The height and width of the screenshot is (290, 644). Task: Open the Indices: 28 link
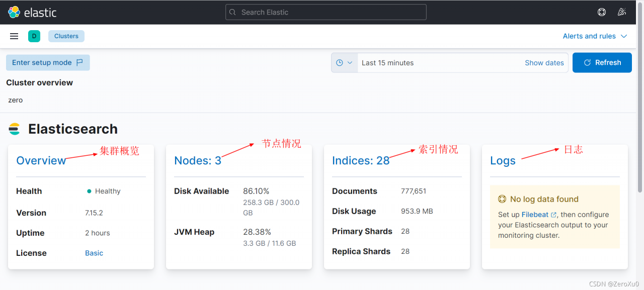coord(361,160)
